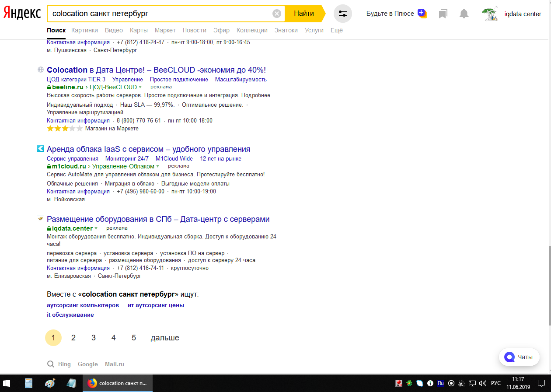551x392 pixels.
Task: Expand the beeline.ru URL dropdown arrow
Action: [x=140, y=87]
